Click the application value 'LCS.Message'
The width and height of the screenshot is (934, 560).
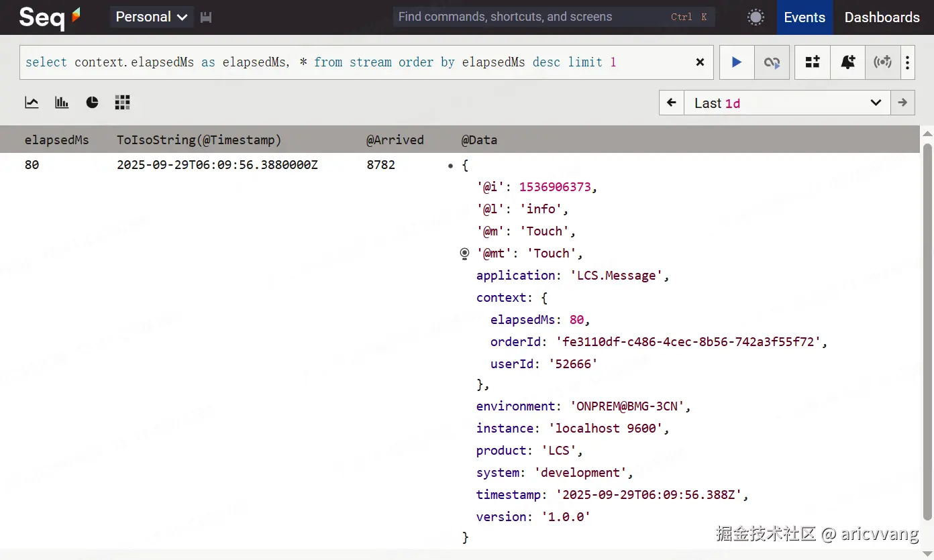point(616,276)
